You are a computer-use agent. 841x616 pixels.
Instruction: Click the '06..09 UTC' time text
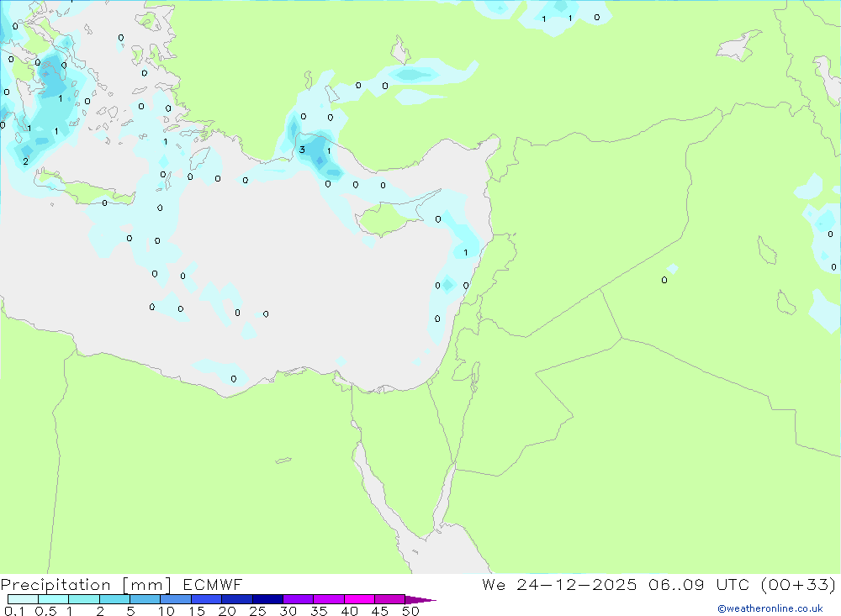pyautogui.click(x=698, y=584)
